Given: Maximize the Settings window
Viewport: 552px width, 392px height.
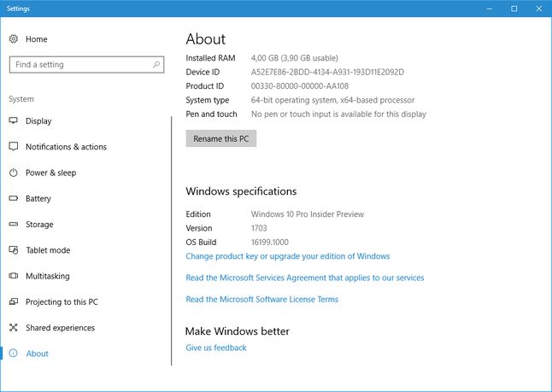Looking at the screenshot, I should 514,9.
